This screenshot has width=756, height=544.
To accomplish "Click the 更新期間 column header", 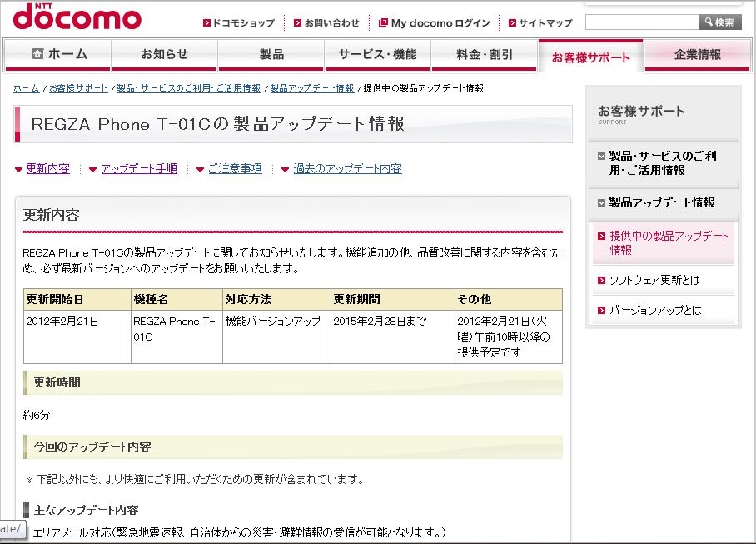I will click(392, 299).
